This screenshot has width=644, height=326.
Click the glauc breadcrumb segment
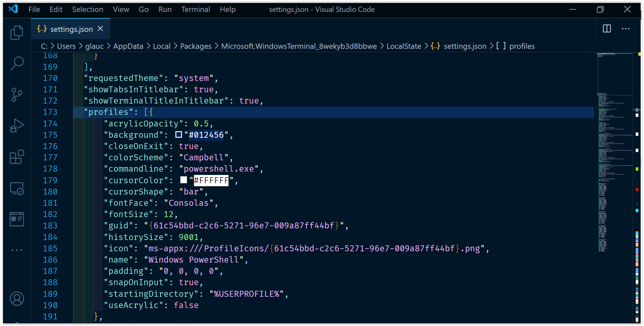coord(94,46)
